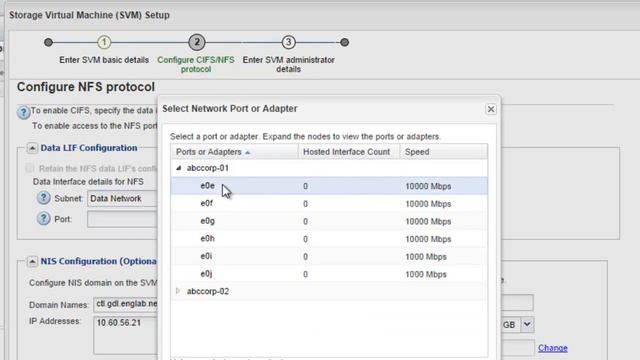The image size is (640, 360).
Task: Open the Subnet Data Network dropdown
Action: [122, 199]
